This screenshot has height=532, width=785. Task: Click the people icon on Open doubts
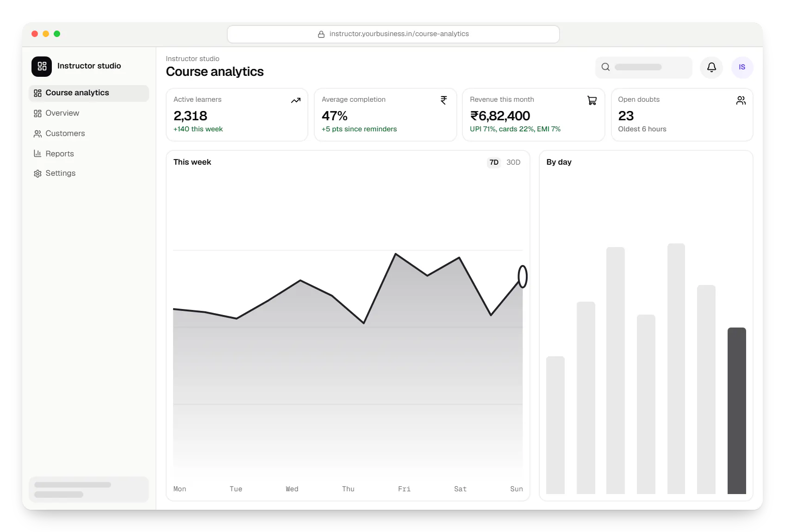(741, 100)
